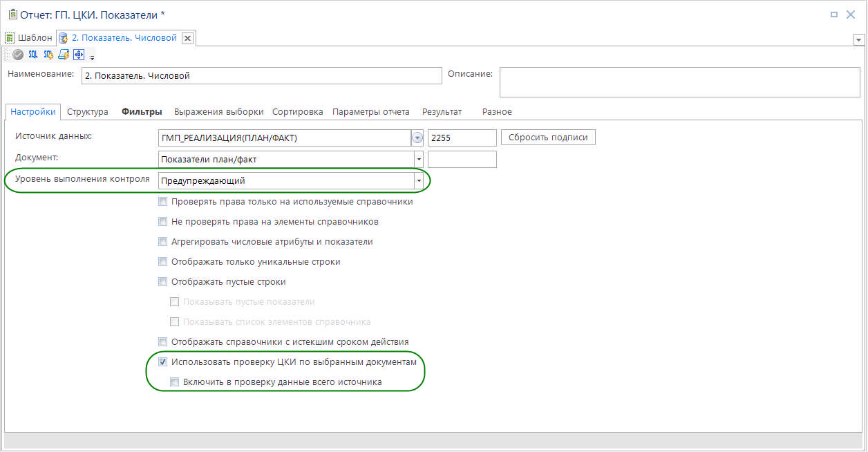Enable 'Включить в проверку данные всего источника'
This screenshot has height=452, width=868.
pos(176,382)
